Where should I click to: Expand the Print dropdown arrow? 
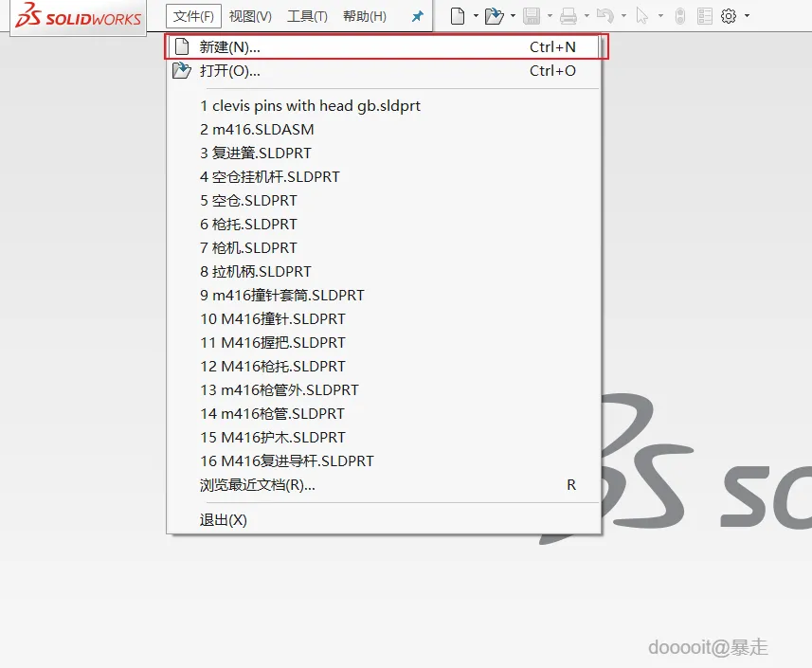(x=586, y=16)
